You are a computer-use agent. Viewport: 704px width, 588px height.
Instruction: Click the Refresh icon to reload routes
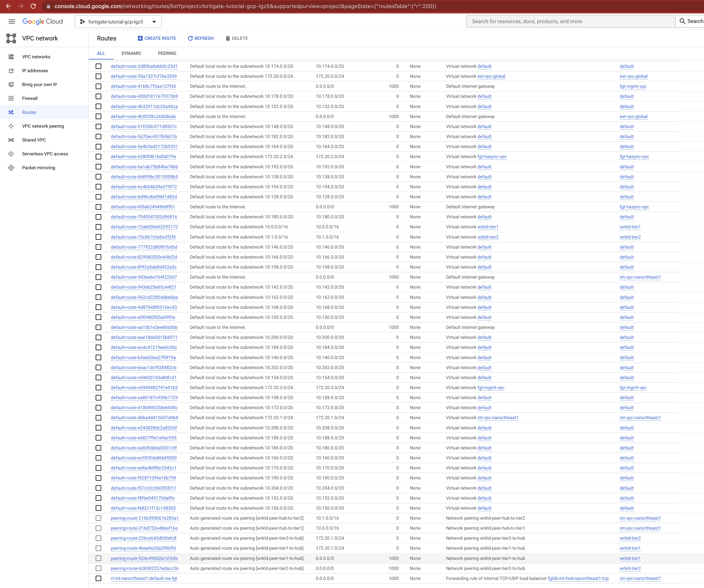click(x=190, y=38)
